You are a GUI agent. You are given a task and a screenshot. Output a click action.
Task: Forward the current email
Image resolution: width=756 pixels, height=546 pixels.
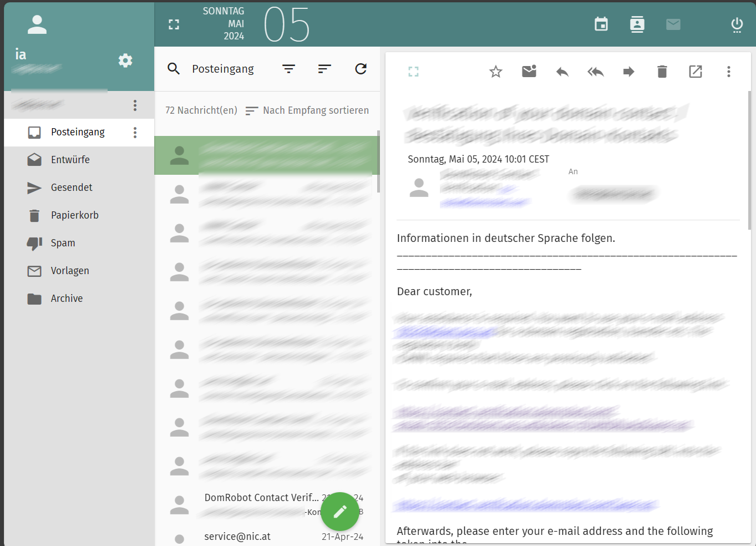click(x=628, y=72)
